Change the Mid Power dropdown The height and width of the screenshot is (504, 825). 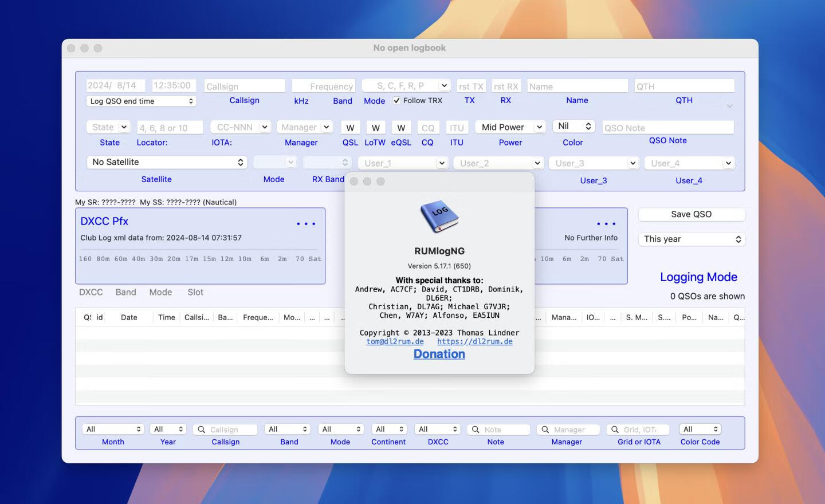510,127
